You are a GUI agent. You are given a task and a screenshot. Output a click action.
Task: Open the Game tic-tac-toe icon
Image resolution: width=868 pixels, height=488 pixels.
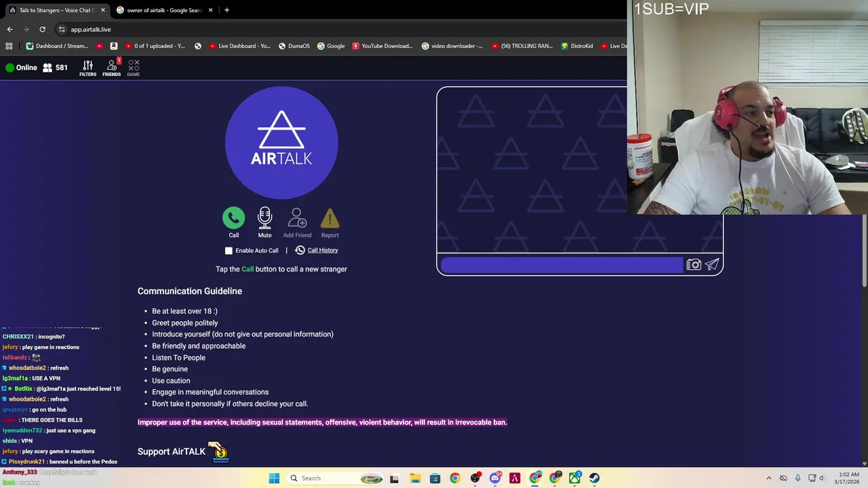tap(134, 68)
